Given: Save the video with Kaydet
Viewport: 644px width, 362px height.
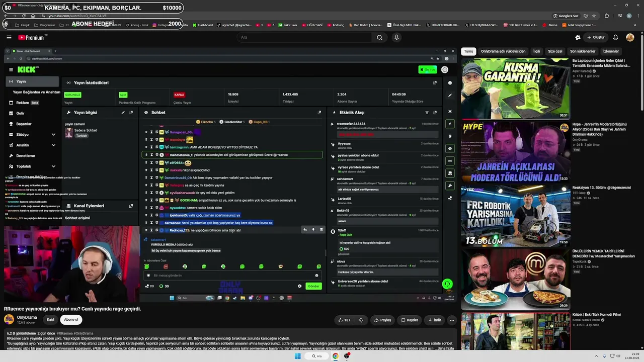Looking at the screenshot, I should click(x=409, y=320).
